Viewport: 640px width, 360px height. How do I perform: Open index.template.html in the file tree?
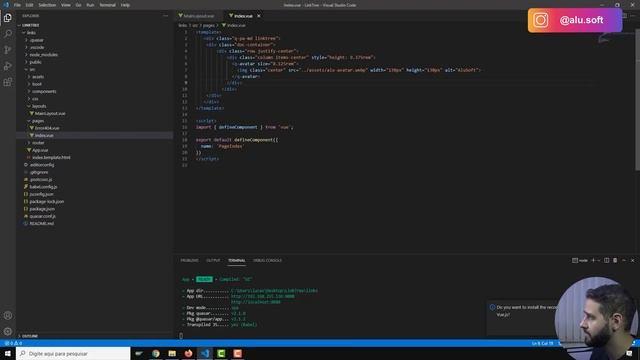(x=51, y=158)
